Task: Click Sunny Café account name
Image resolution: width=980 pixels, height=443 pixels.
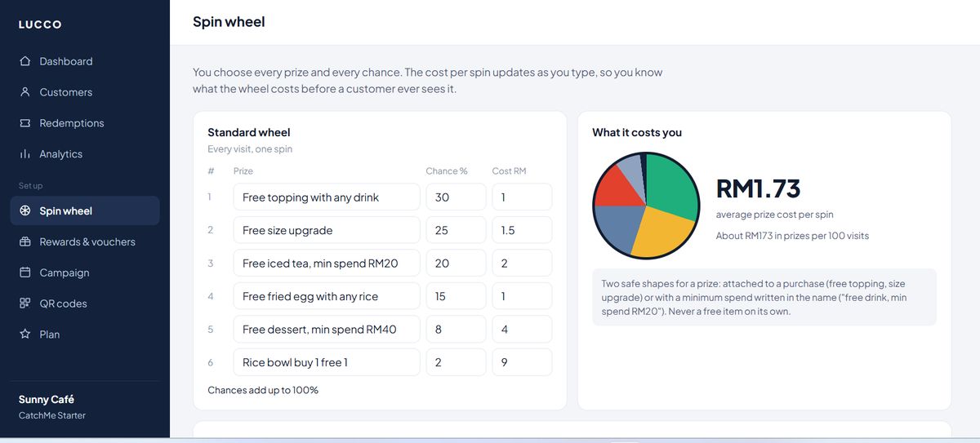Action: pos(47,400)
